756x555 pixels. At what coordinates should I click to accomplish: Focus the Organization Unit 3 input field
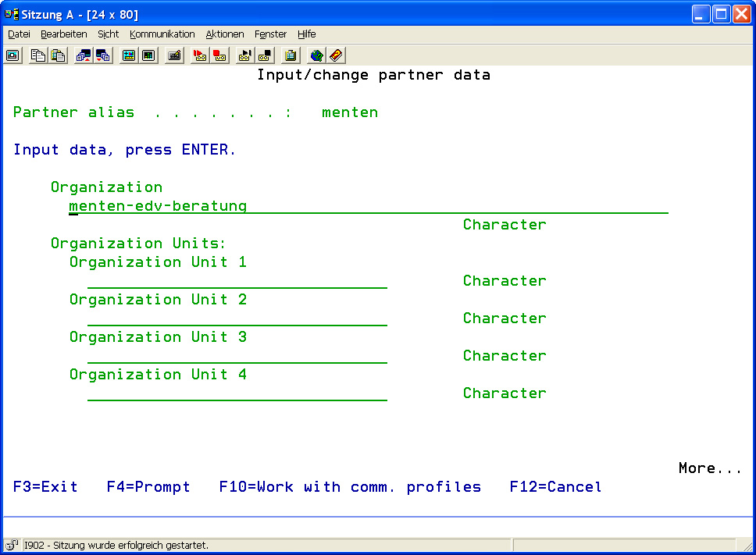237,356
